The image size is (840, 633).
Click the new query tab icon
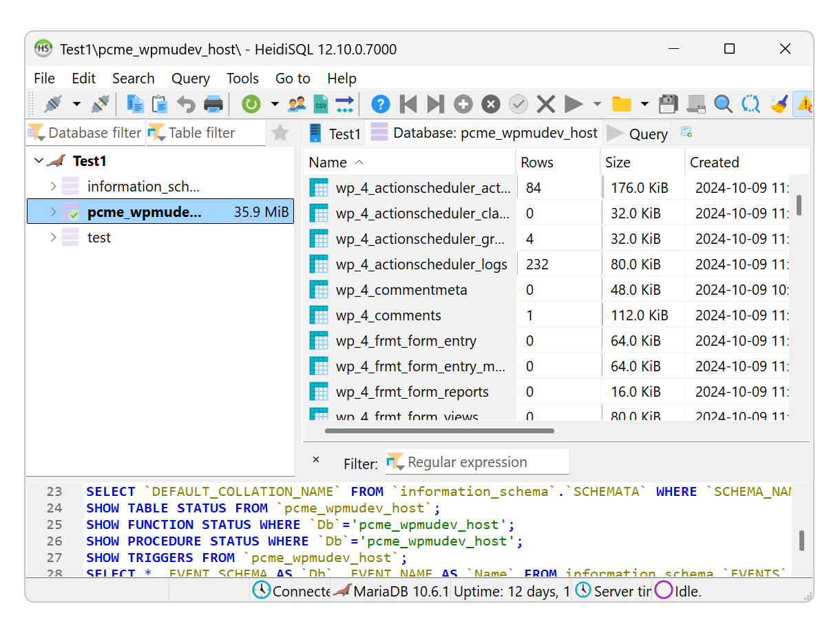[686, 132]
